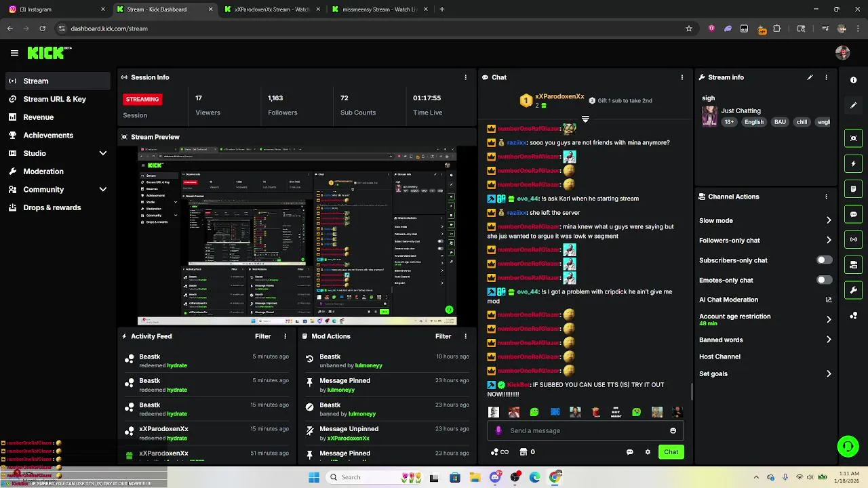This screenshot has width=868, height=488.
Task: Toggle the broadcast signal icon in right sidebar
Action: click(x=854, y=239)
